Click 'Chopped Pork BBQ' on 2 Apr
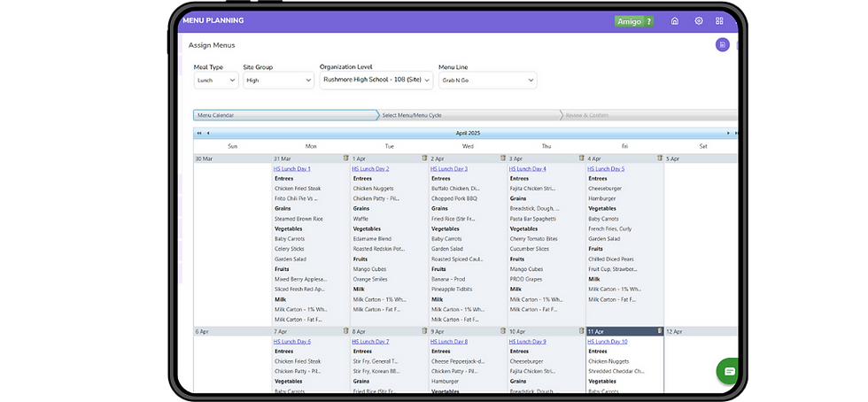 coord(453,198)
